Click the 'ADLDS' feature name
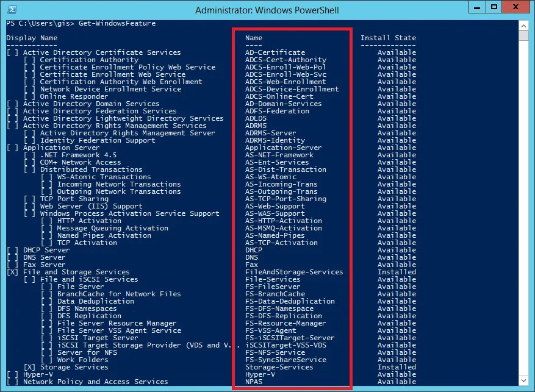The image size is (535, 392). [256, 118]
